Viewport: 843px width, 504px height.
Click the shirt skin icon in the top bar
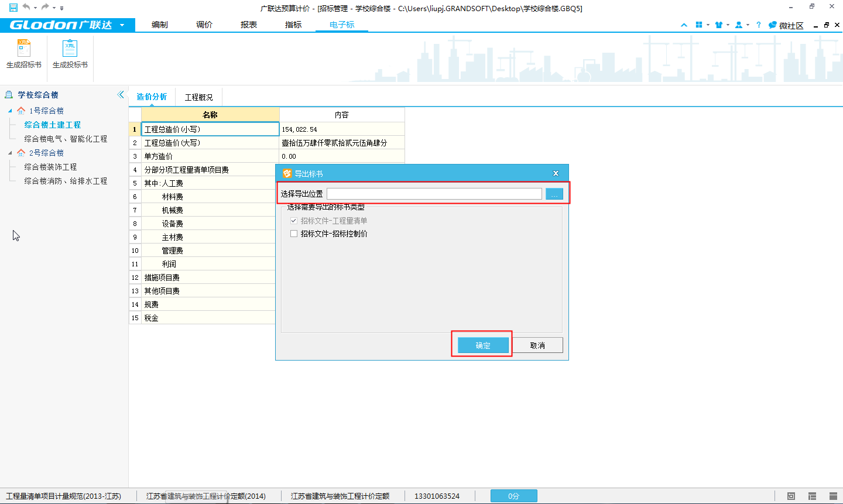[719, 25]
